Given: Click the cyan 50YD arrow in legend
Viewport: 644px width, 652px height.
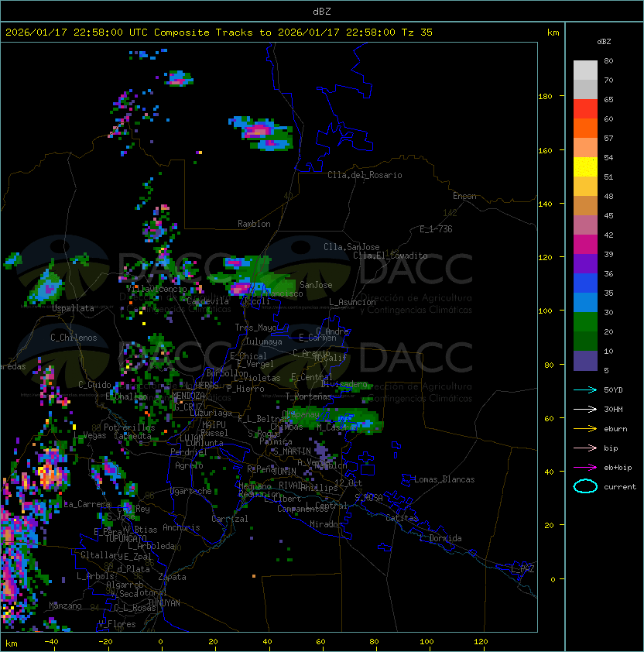Looking at the screenshot, I should (585, 389).
